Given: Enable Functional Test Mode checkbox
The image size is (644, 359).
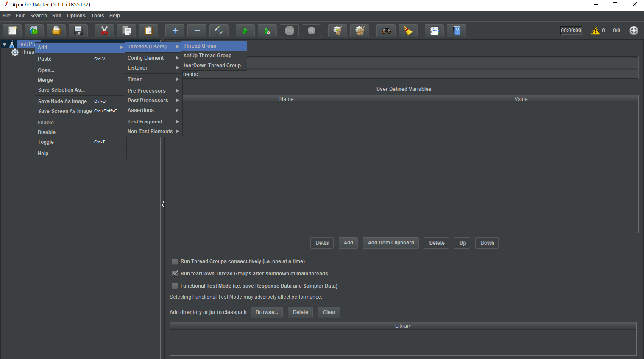Looking at the screenshot, I should [x=175, y=286].
